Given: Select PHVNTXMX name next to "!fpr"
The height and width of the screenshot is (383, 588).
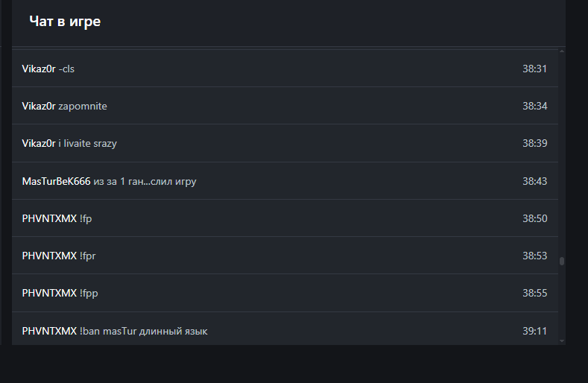Looking at the screenshot, I should pos(49,256).
